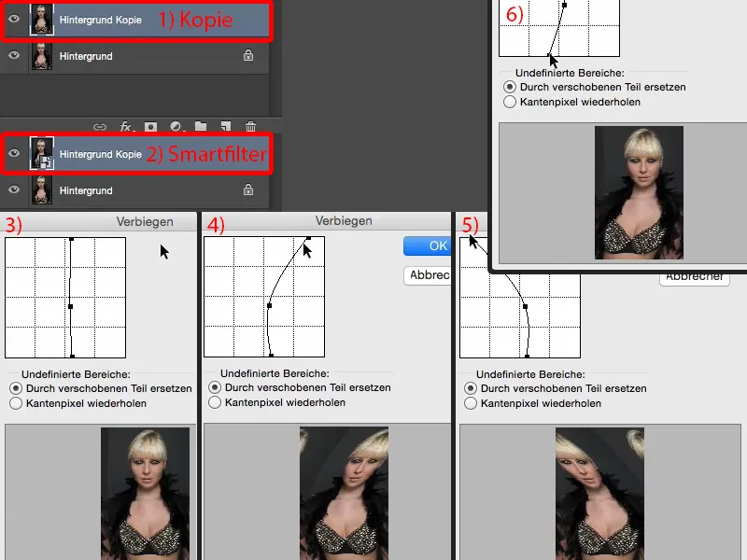This screenshot has width=747, height=560.
Task: Create a new layer via page icon
Action: (x=226, y=126)
